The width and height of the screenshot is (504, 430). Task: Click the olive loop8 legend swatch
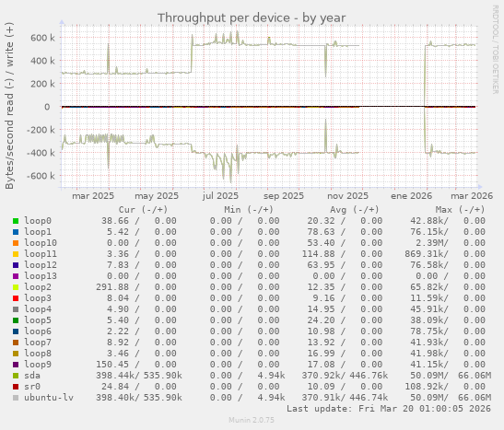16,354
